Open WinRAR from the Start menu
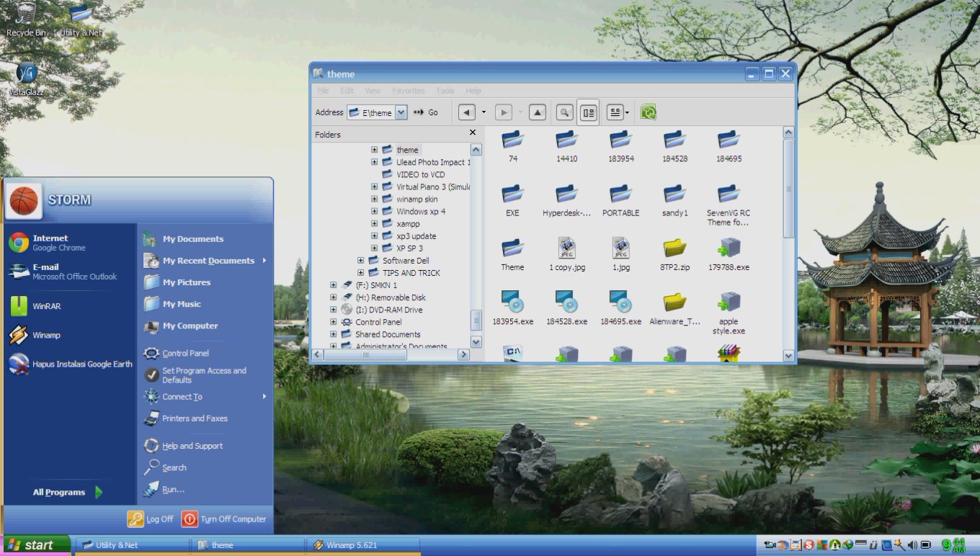The height and width of the screenshot is (556, 980). (46, 306)
